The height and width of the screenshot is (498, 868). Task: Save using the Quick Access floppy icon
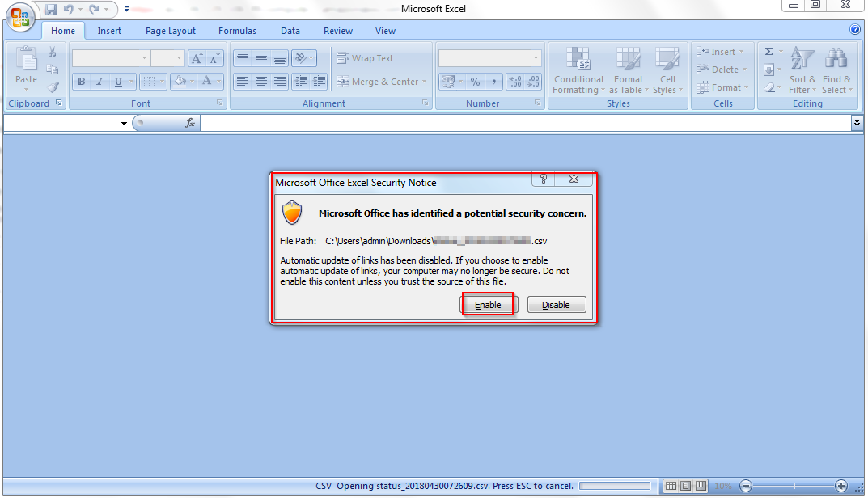click(x=51, y=10)
